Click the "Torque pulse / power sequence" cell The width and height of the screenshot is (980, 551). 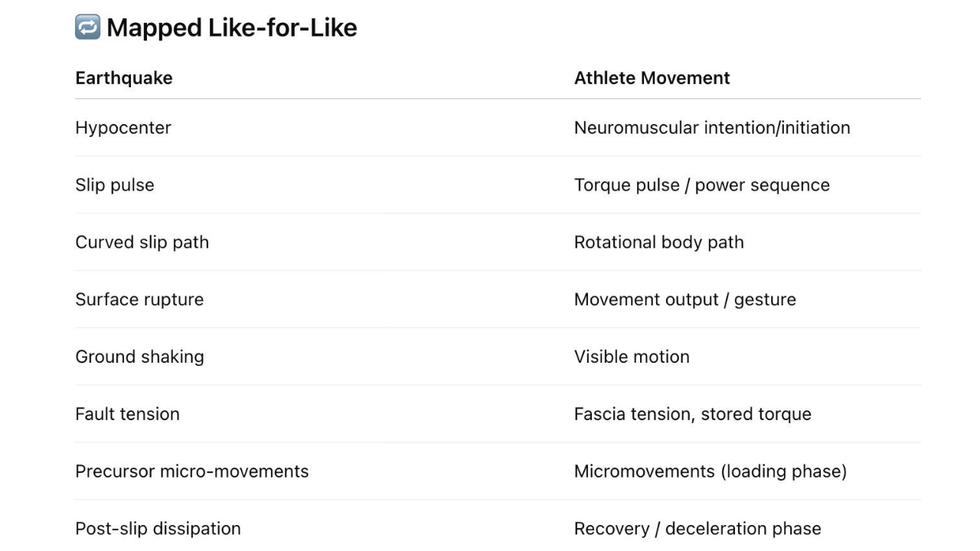click(701, 185)
